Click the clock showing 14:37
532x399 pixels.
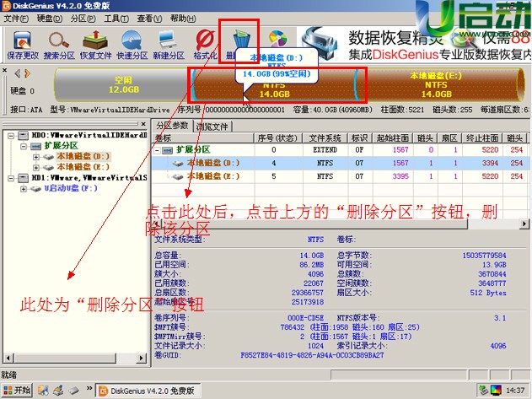pos(515,391)
